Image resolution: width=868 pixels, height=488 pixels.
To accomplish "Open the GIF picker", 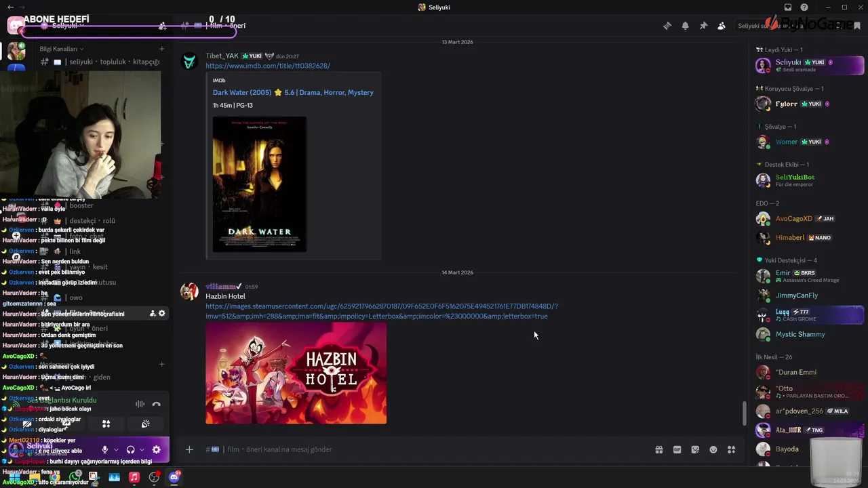I will [x=677, y=449].
